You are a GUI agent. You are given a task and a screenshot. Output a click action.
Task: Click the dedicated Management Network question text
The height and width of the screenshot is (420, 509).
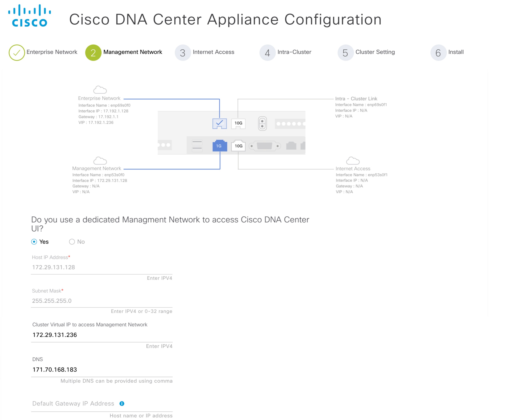(x=170, y=224)
